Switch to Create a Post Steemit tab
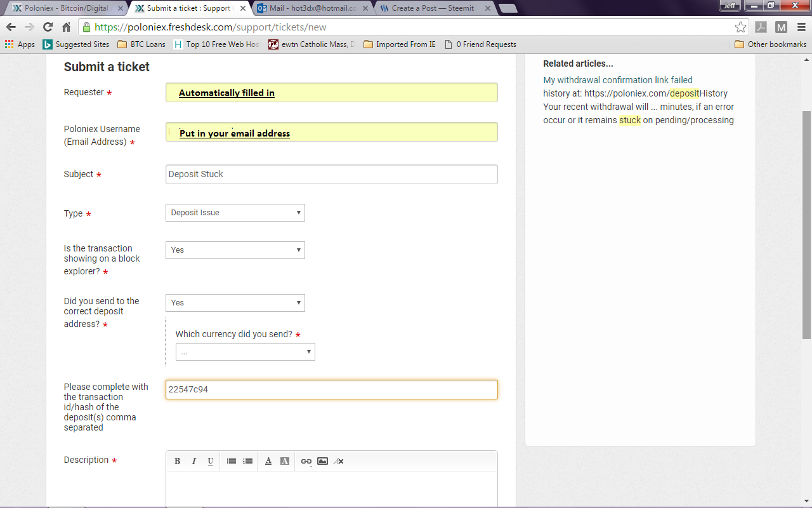This screenshot has height=508, width=812. coord(433,8)
